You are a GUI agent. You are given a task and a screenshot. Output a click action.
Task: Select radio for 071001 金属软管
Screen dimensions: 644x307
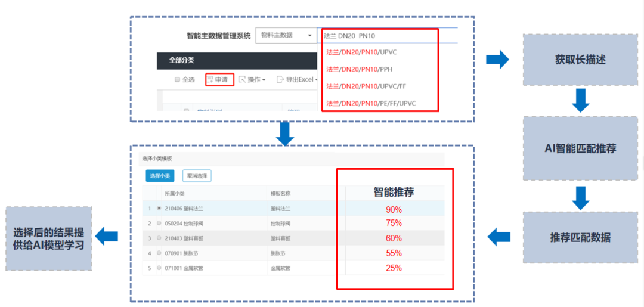coord(159,268)
